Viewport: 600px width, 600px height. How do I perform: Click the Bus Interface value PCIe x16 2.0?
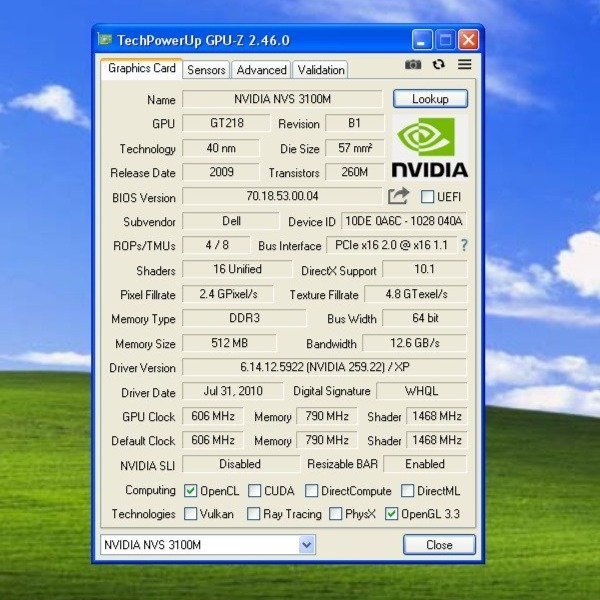pyautogui.click(x=391, y=245)
